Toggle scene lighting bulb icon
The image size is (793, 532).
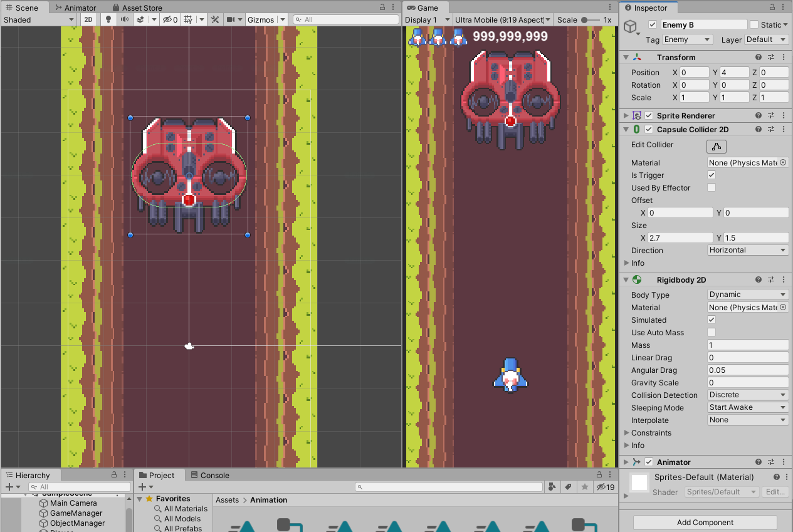(x=108, y=19)
